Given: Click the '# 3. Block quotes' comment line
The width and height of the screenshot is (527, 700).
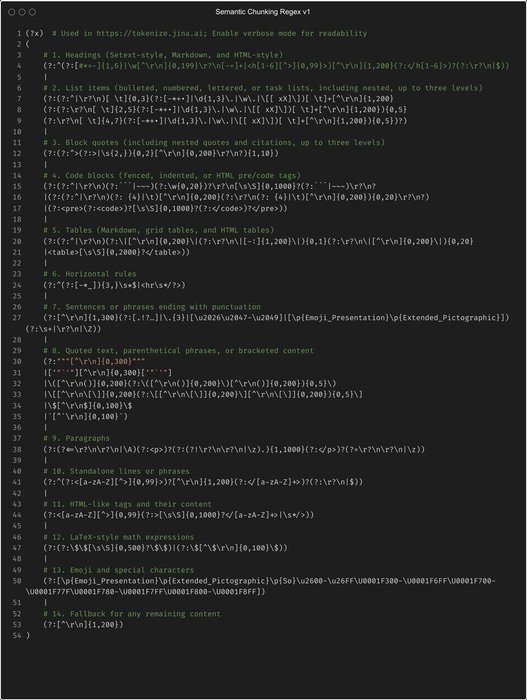Looking at the screenshot, I should [214, 143].
